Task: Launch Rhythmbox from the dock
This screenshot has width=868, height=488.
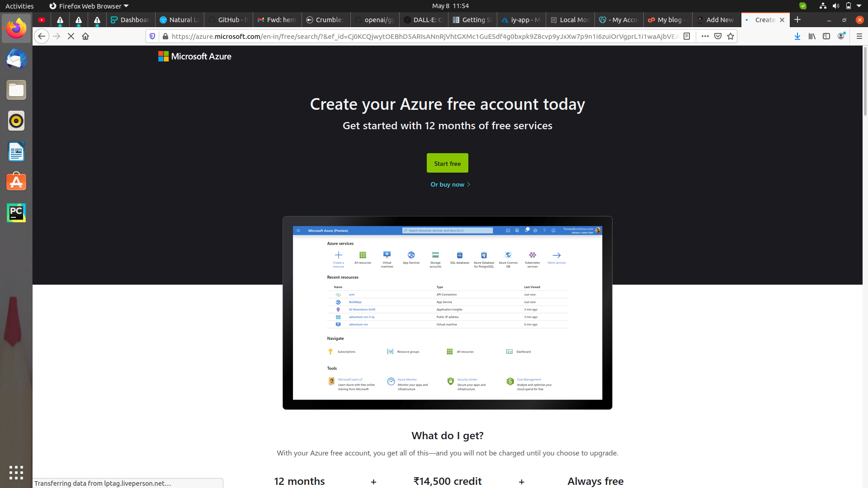Action: (16, 121)
